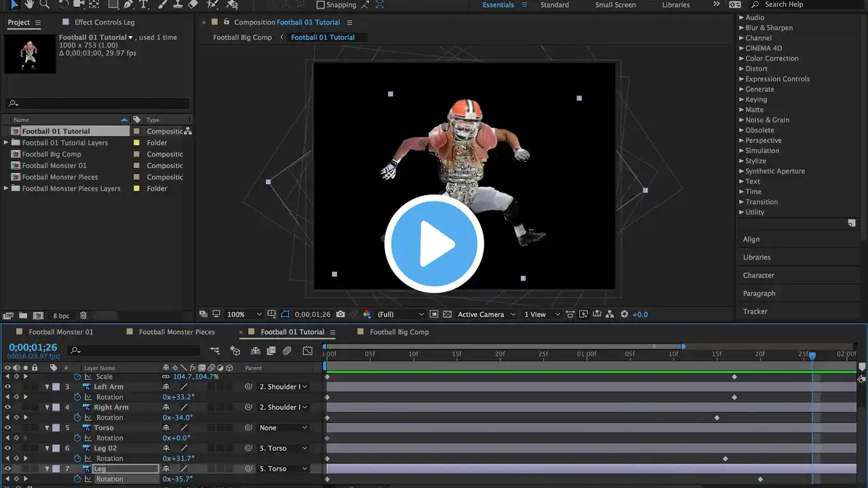This screenshot has height=488, width=868.
Task: Click the big blue play button
Action: [x=434, y=244]
